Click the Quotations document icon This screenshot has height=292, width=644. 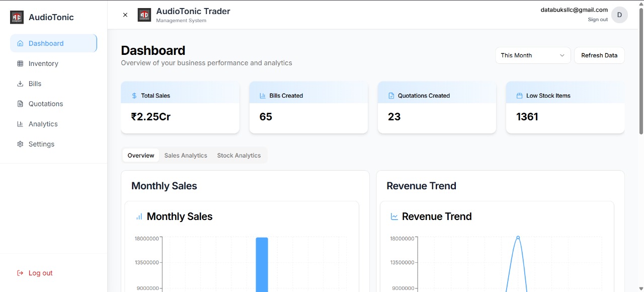click(20, 104)
